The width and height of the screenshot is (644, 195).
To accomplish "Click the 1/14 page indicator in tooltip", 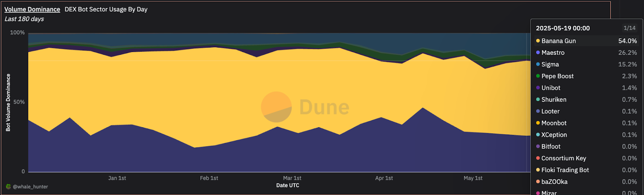I will click(630, 28).
